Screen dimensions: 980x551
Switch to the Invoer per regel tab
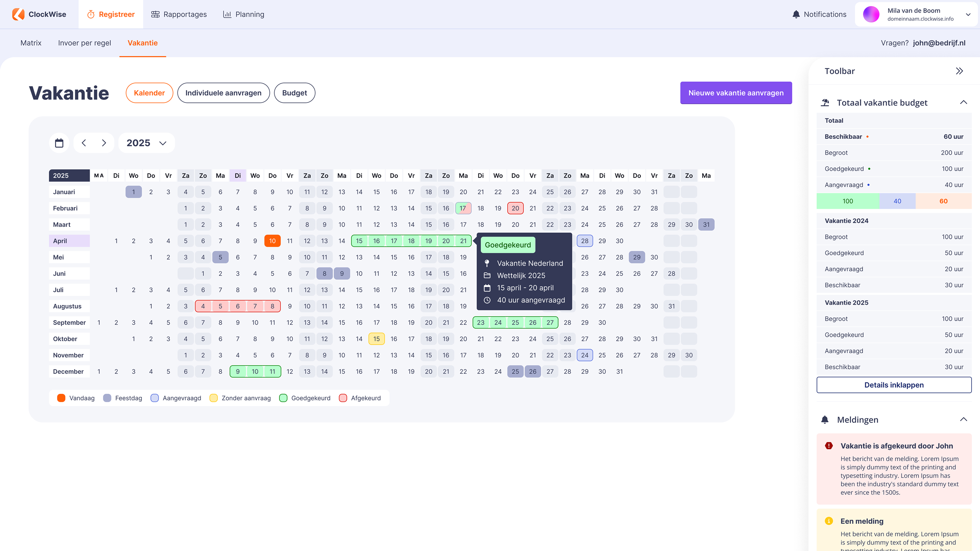[84, 43]
